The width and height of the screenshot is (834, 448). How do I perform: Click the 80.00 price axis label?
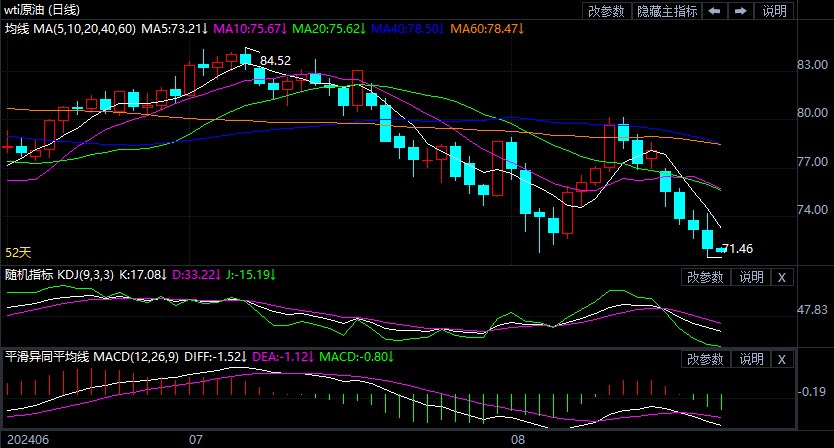[812, 113]
